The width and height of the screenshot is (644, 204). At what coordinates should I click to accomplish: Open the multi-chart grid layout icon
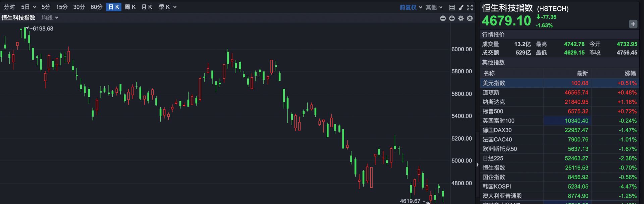[452, 7]
